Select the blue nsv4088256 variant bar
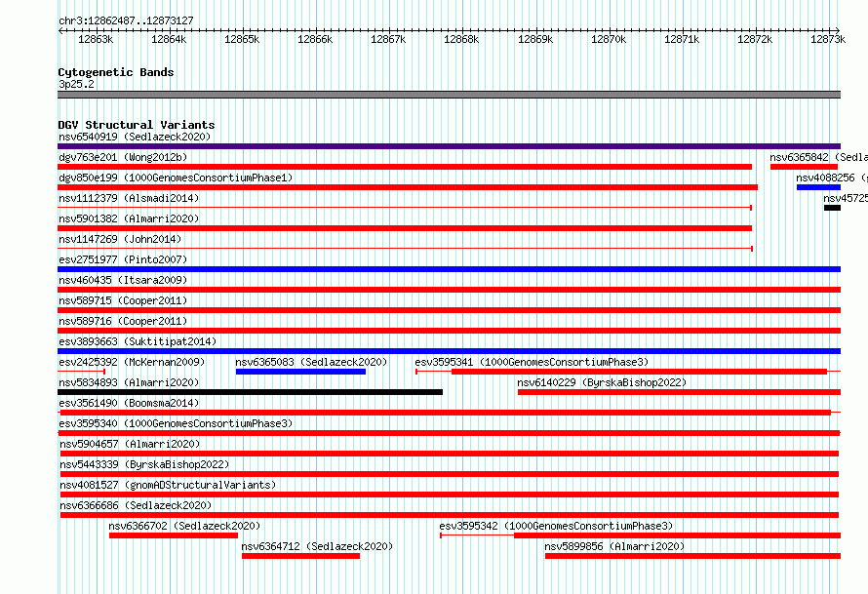The width and height of the screenshot is (868, 594). pos(818,187)
